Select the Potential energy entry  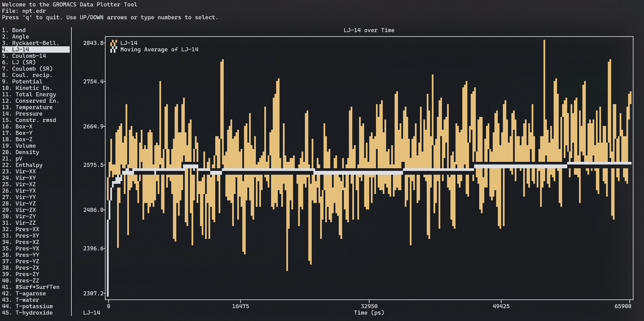tap(22, 81)
